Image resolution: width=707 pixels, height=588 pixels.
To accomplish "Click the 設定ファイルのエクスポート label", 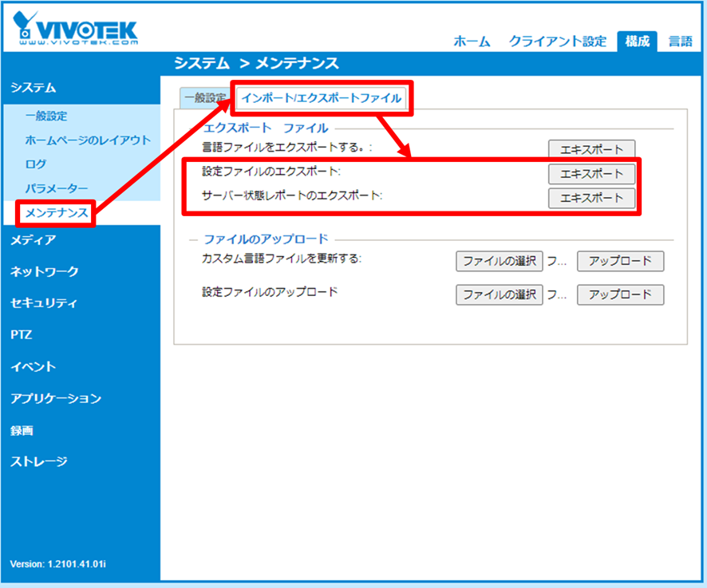I will coord(271,172).
